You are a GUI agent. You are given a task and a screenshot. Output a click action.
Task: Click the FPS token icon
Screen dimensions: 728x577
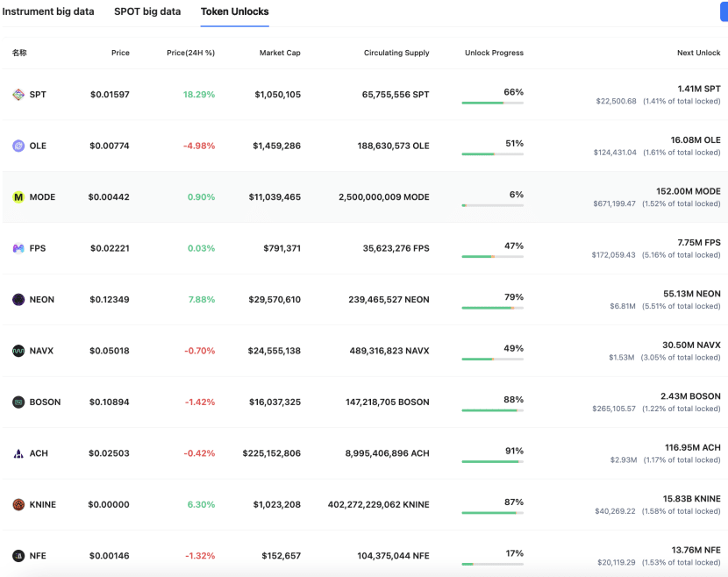point(18,249)
